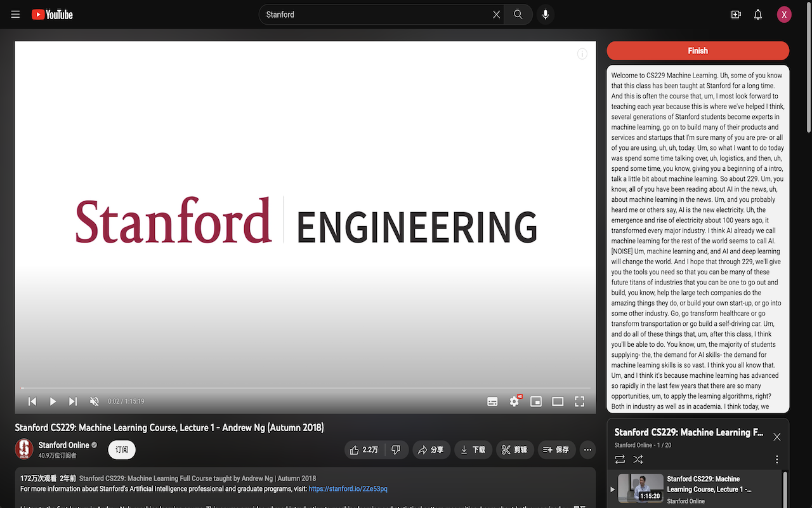Viewport: 812px width, 508px height.
Task: Toggle subtitles on the player
Action: 492,401
